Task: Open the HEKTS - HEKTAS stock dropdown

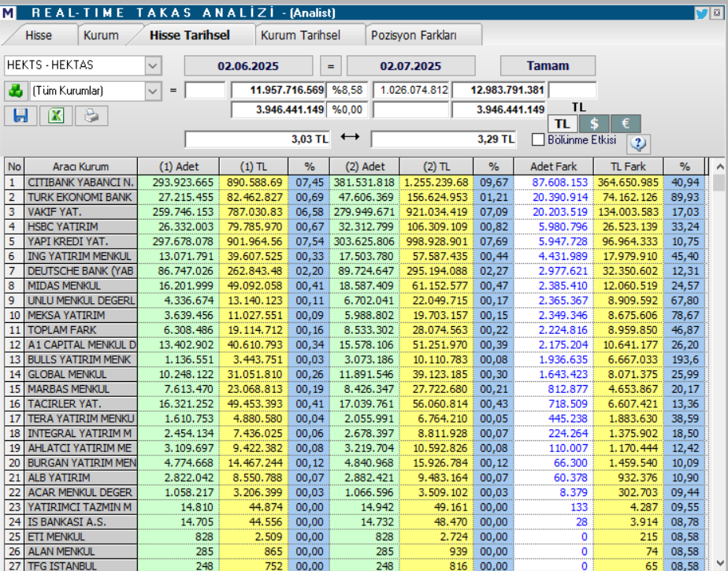Action: point(153,66)
